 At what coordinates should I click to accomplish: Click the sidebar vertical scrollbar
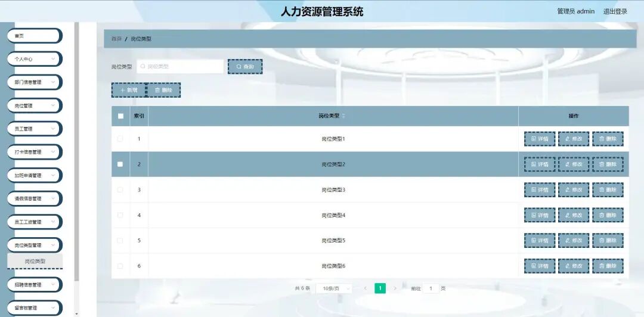[x=76, y=151]
